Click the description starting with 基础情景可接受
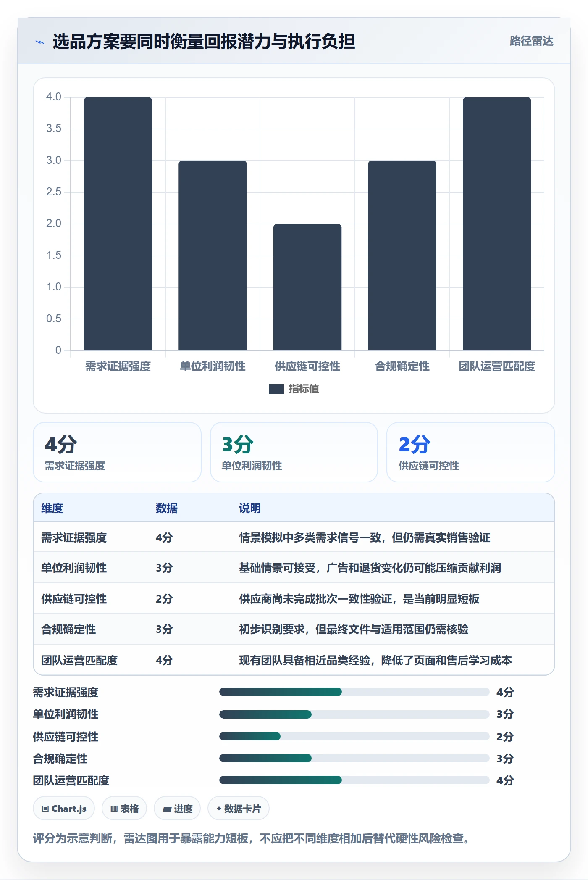Viewport: 588px width, 880px height. [x=370, y=568]
